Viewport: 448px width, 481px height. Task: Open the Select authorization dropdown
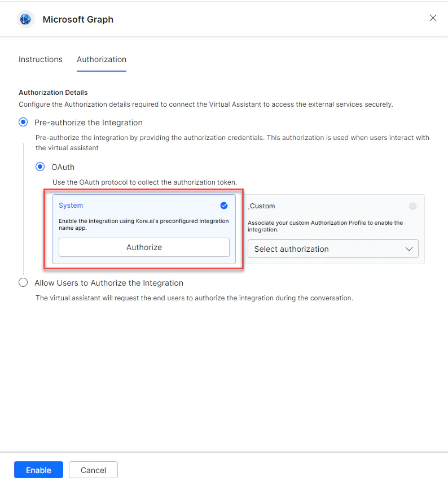[x=333, y=248]
